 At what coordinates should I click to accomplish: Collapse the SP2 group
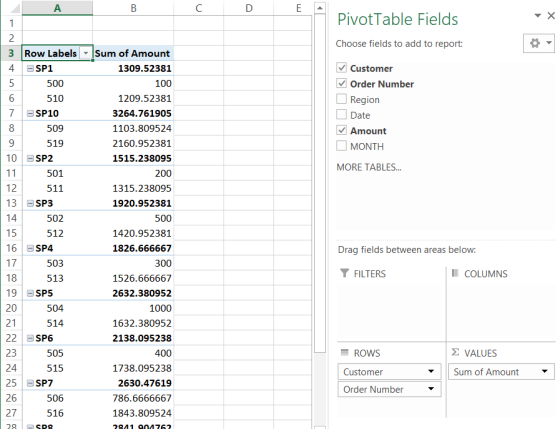tap(30, 159)
